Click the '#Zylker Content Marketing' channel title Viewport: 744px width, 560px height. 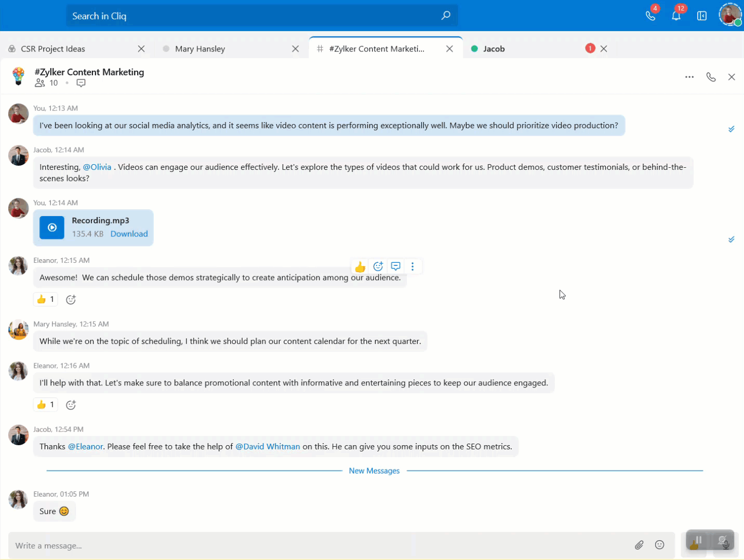[x=89, y=72]
